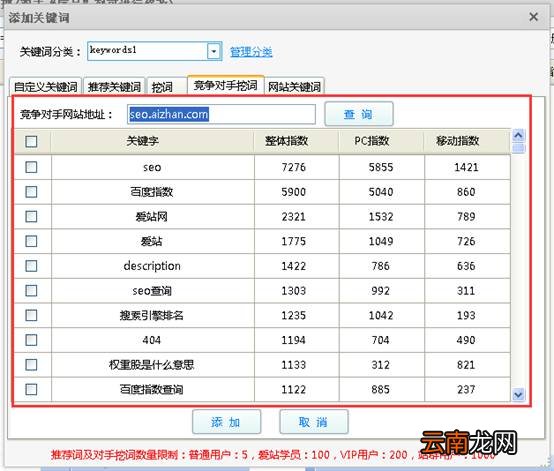This screenshot has height=471, width=554.
Task: Check the box for 百度指数查询
Action: point(31,389)
